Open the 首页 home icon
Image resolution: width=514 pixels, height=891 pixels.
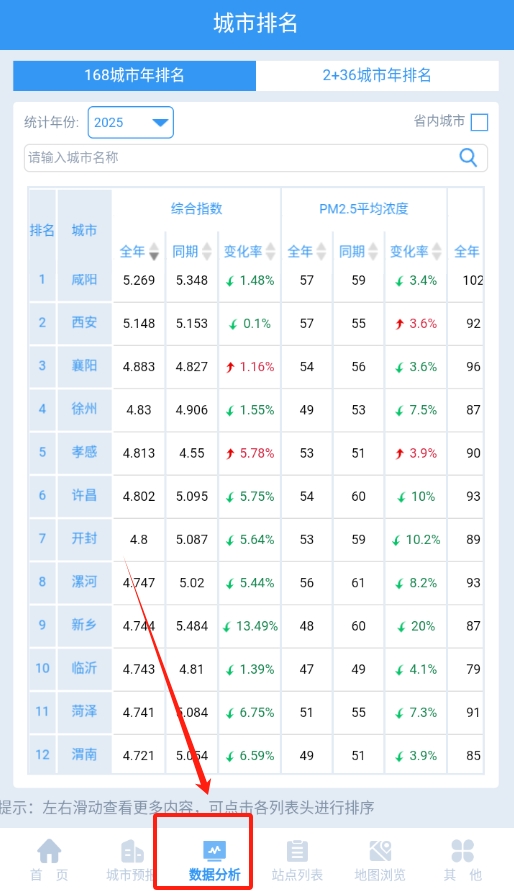click(49, 851)
